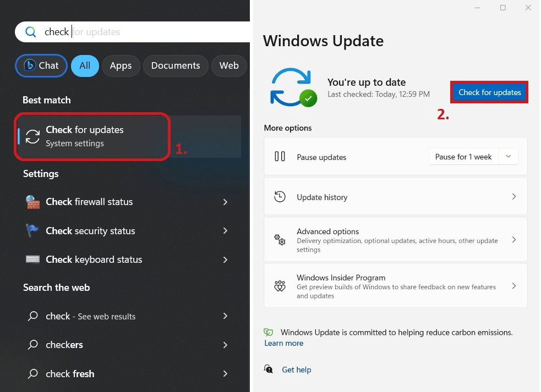The width and height of the screenshot is (541, 392).
Task: Expand 'check - See web results' chevron
Action: click(x=225, y=316)
